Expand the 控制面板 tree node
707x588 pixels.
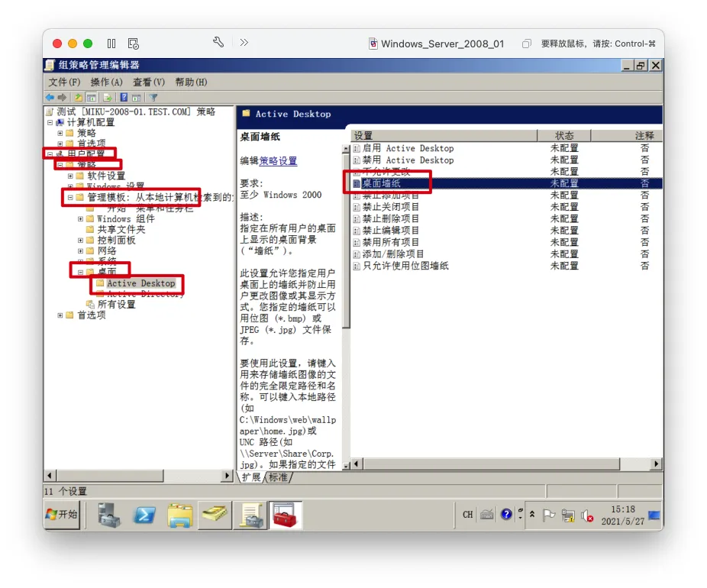[x=81, y=241]
